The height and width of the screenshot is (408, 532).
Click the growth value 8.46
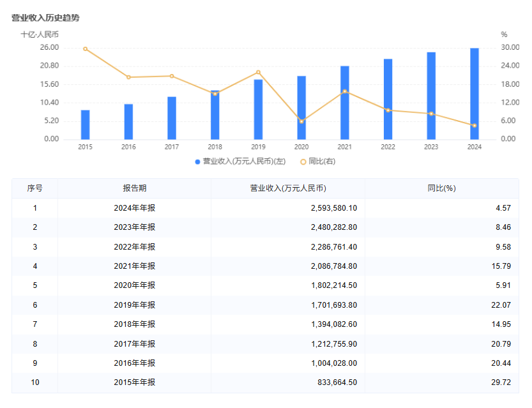503,227
